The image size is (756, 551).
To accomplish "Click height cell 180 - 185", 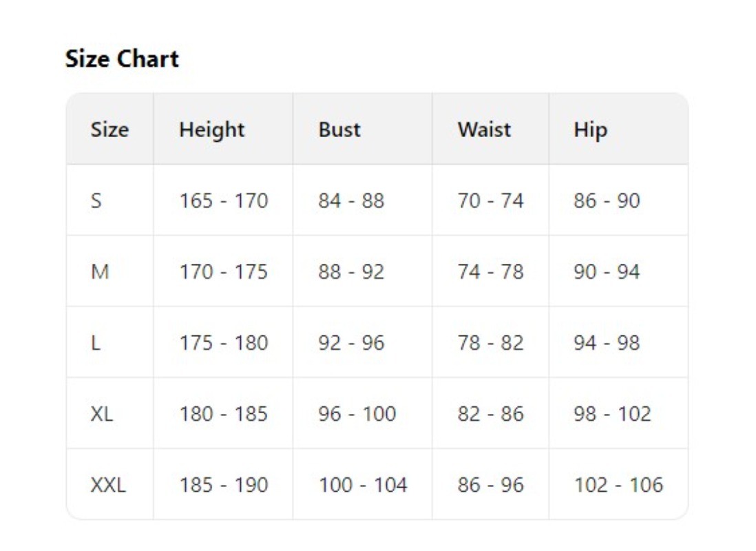I will (x=223, y=413).
